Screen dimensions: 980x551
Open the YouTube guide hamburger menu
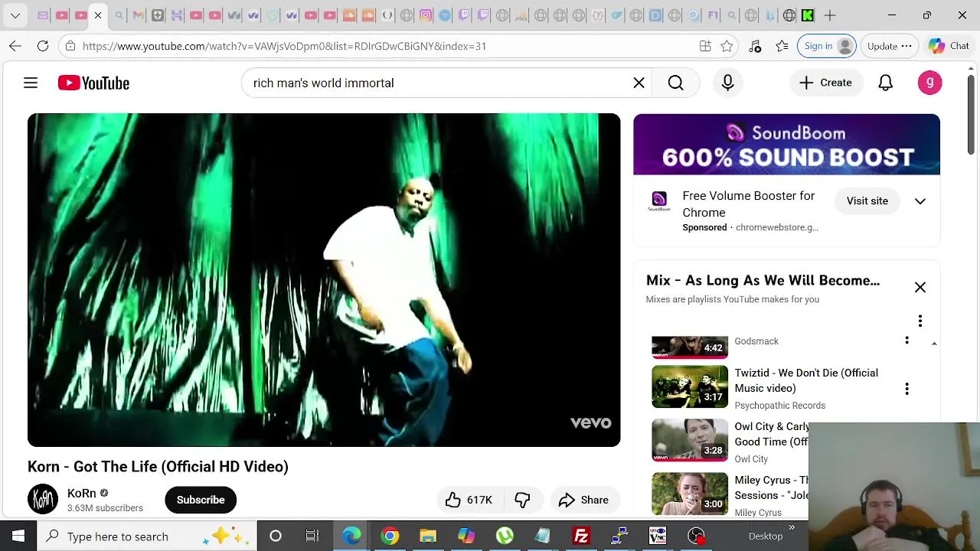31,83
